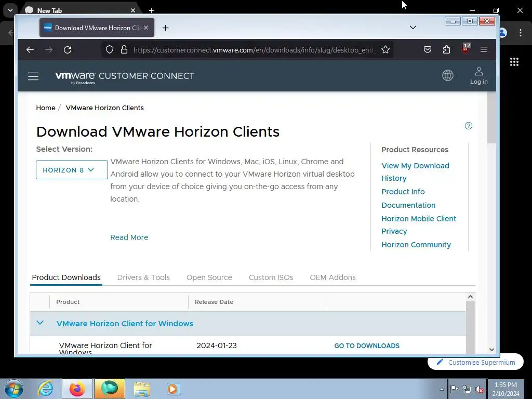Select the Download VMware Horizon Clients tab

click(x=97, y=28)
